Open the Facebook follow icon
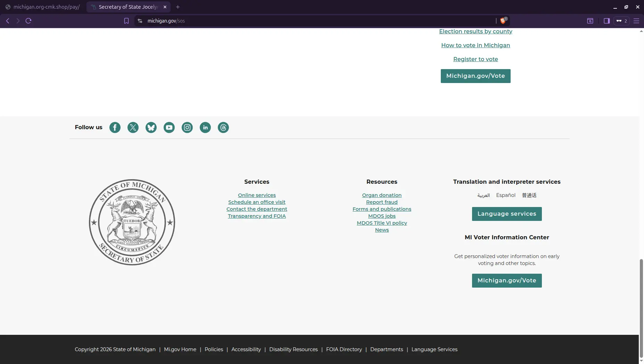The height and width of the screenshot is (364, 644). 115,127
